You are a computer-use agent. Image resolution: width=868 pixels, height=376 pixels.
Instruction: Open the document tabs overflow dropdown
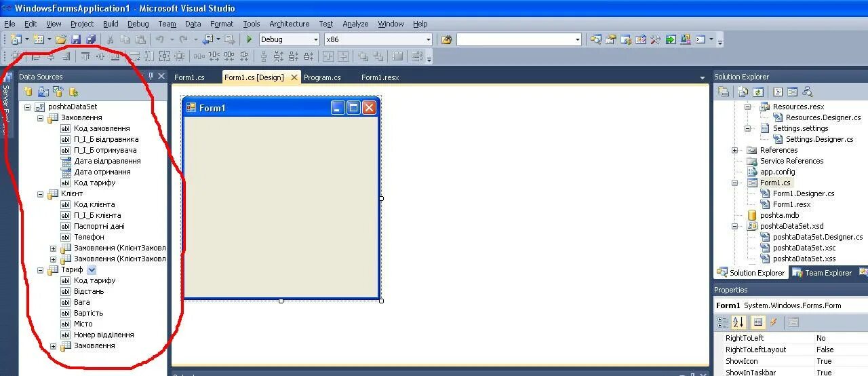click(x=703, y=77)
